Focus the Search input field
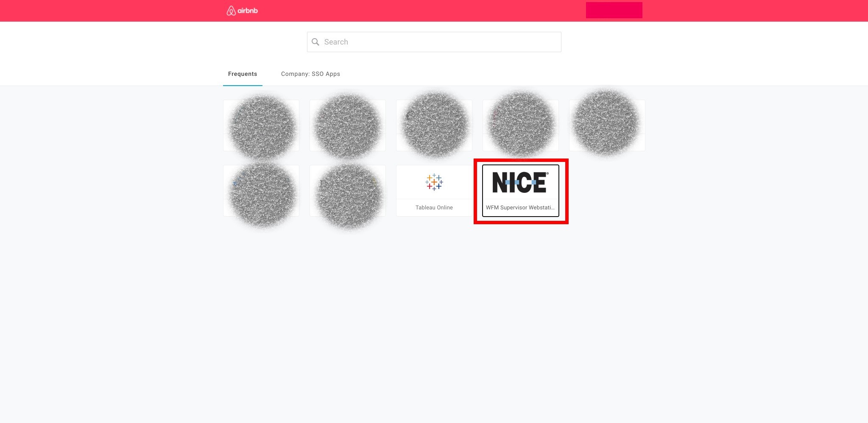The height and width of the screenshot is (423, 868). (x=434, y=42)
